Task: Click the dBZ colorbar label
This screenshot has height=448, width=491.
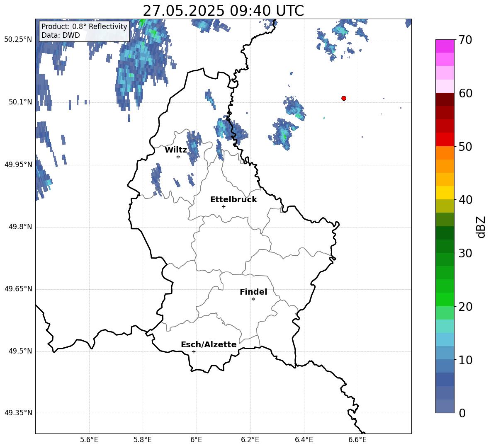Action: 481,227
